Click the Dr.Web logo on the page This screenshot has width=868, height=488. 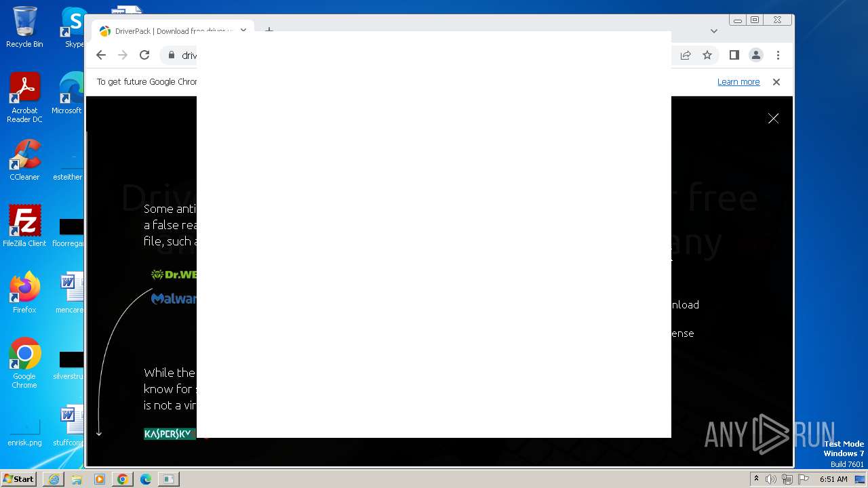(174, 274)
